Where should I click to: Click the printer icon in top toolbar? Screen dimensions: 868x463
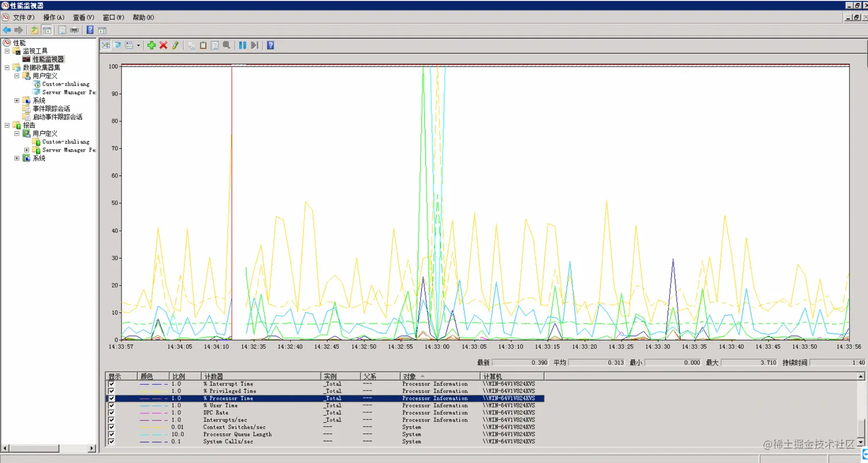pyautogui.click(x=74, y=30)
